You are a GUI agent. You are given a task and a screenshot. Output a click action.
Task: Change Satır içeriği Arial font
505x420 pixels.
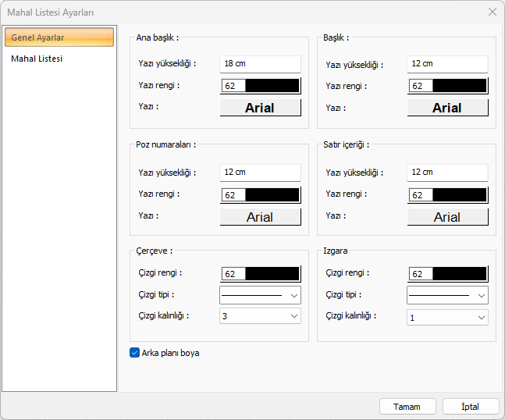[x=447, y=217]
